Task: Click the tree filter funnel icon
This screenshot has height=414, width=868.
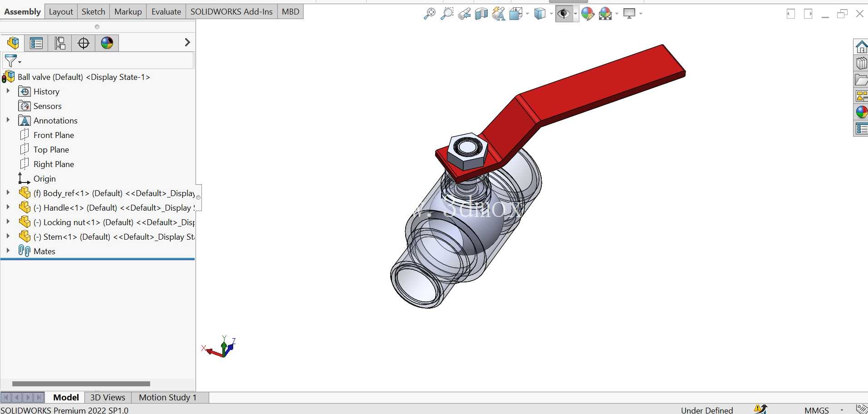Action: coord(11,60)
